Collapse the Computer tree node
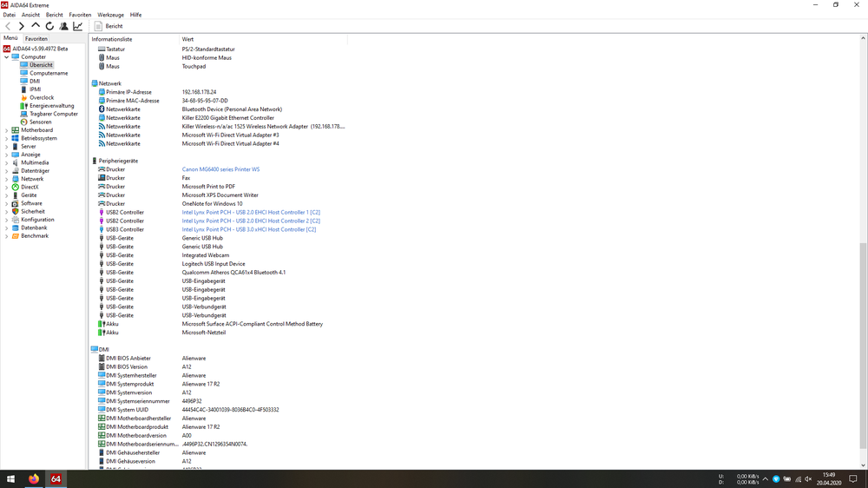 tap(6, 57)
